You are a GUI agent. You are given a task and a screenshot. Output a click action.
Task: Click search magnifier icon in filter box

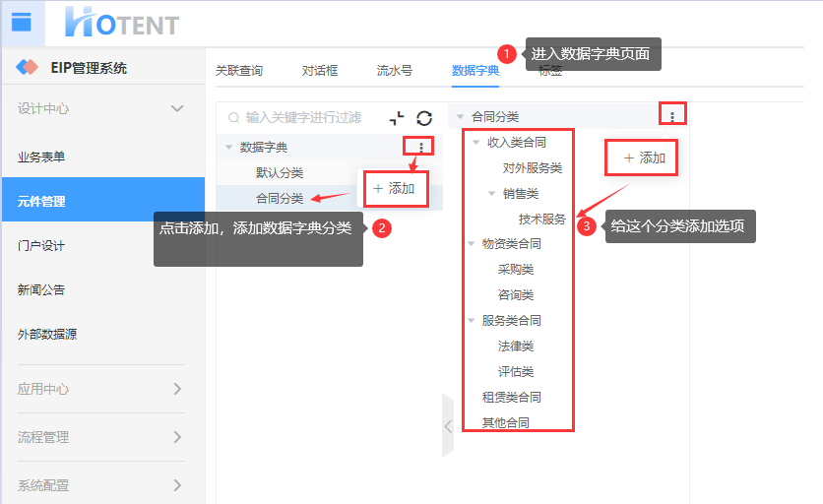[x=233, y=117]
